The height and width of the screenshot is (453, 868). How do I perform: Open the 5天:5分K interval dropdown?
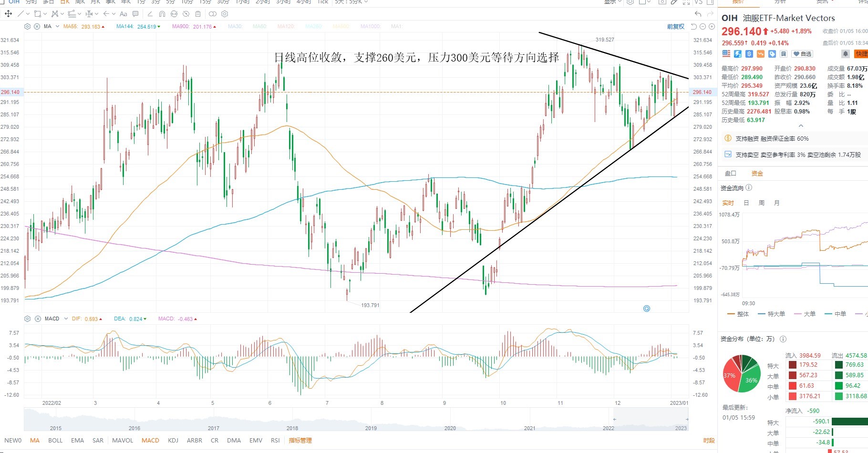click(351, 2)
